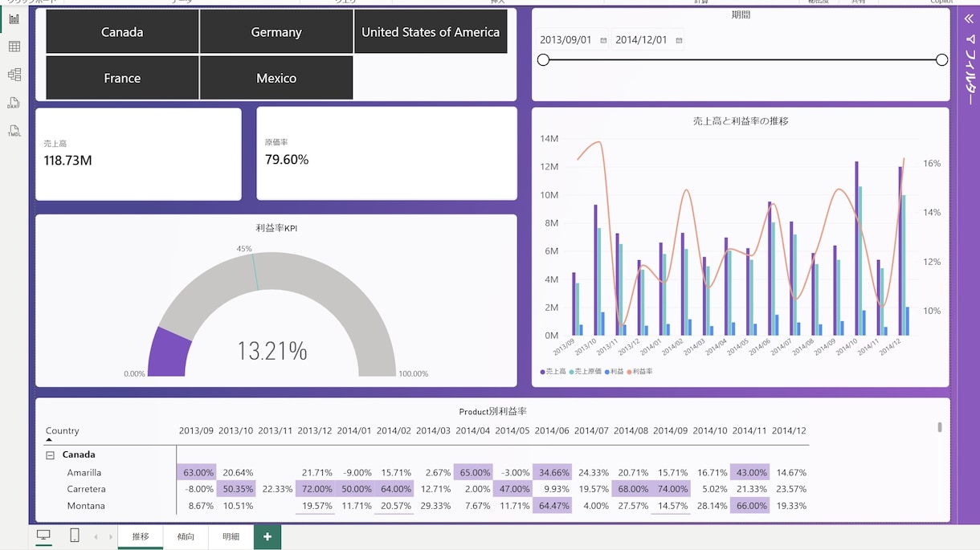Go to next page tabs arrow
The height and width of the screenshot is (550, 980).
(x=111, y=536)
